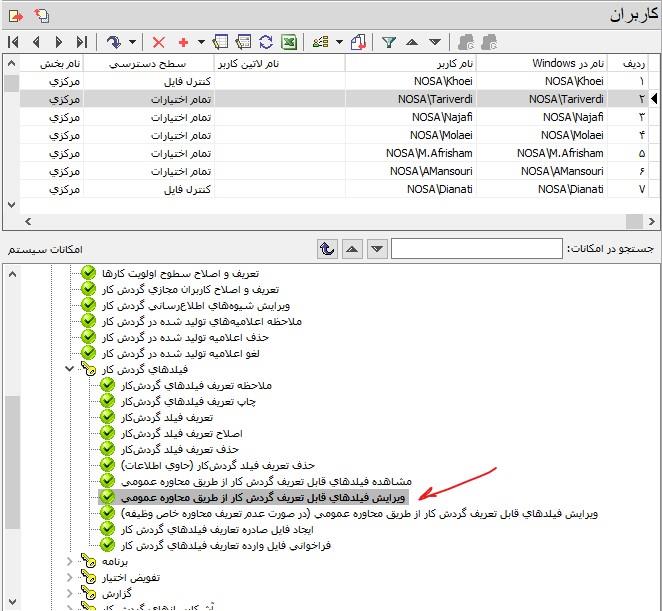662x611 pixels.
Task: Open dropdown arrow next to red plus icon
Action: coord(200,42)
